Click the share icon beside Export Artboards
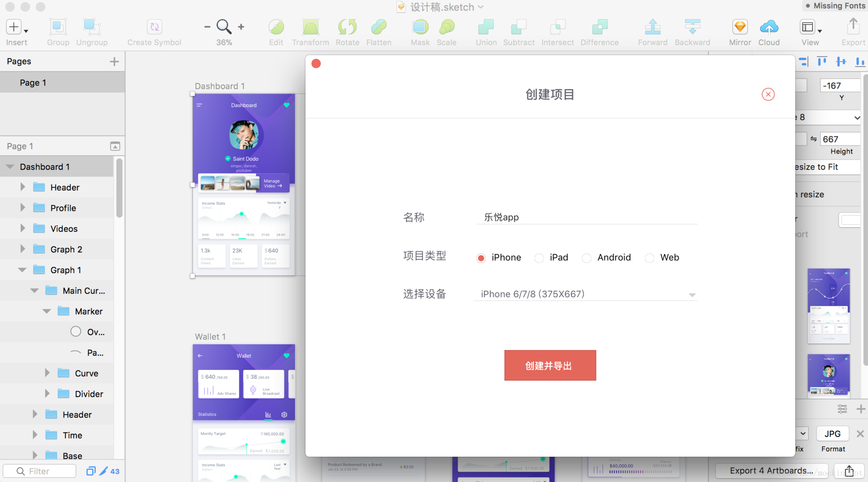Image resolution: width=868 pixels, height=482 pixels. point(849,471)
